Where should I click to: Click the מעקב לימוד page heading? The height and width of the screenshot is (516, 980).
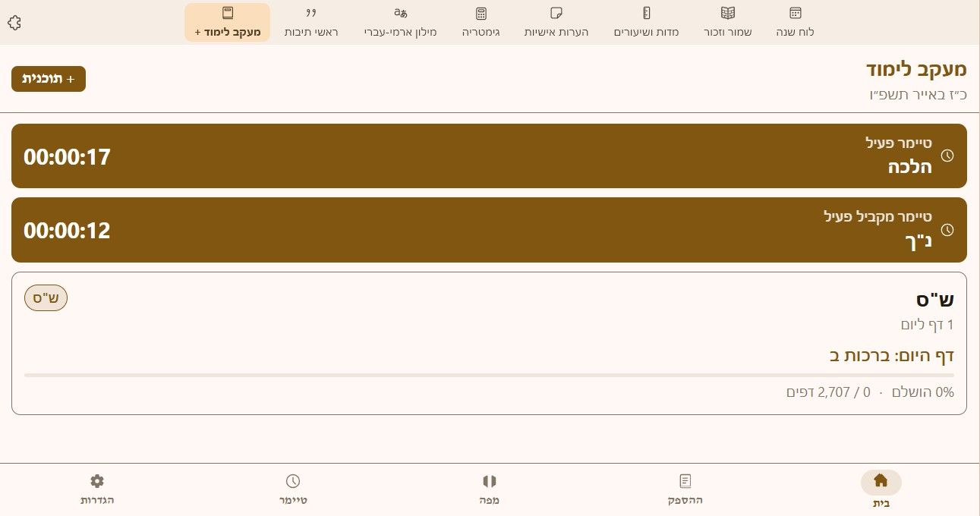(x=917, y=69)
